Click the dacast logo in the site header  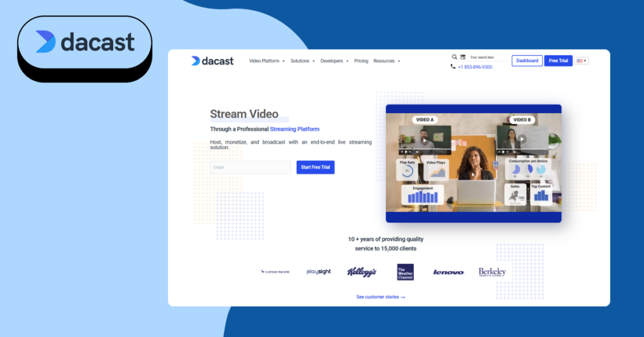[213, 61]
